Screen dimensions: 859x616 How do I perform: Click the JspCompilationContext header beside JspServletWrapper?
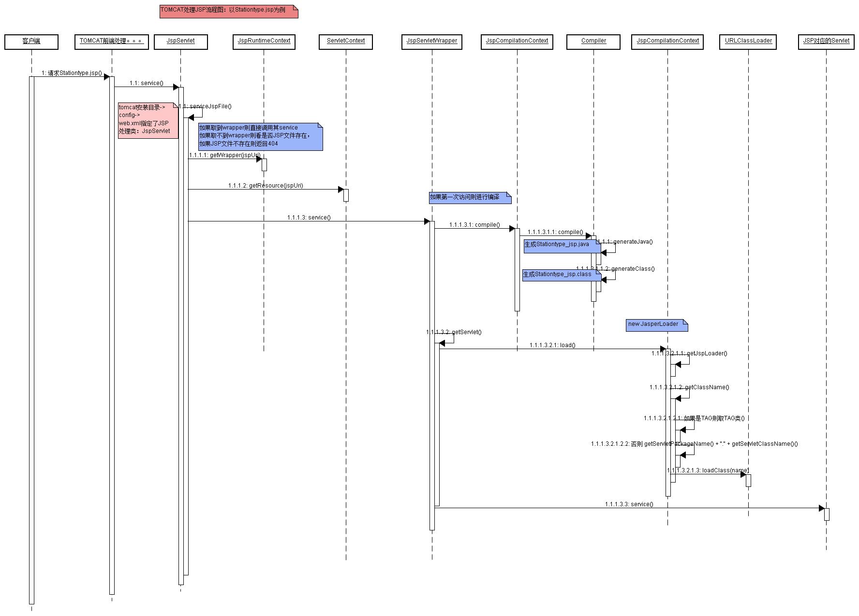point(517,42)
